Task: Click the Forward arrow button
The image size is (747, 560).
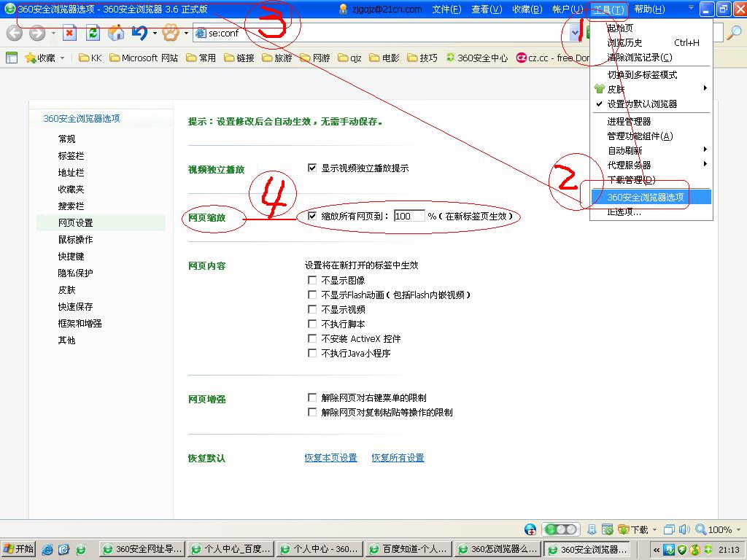Action: click(x=37, y=33)
